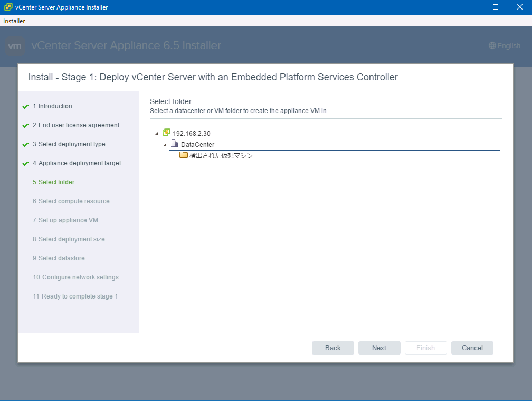Click the disabled Finish button
Screen dimensions: 532x401
[x=426, y=348]
